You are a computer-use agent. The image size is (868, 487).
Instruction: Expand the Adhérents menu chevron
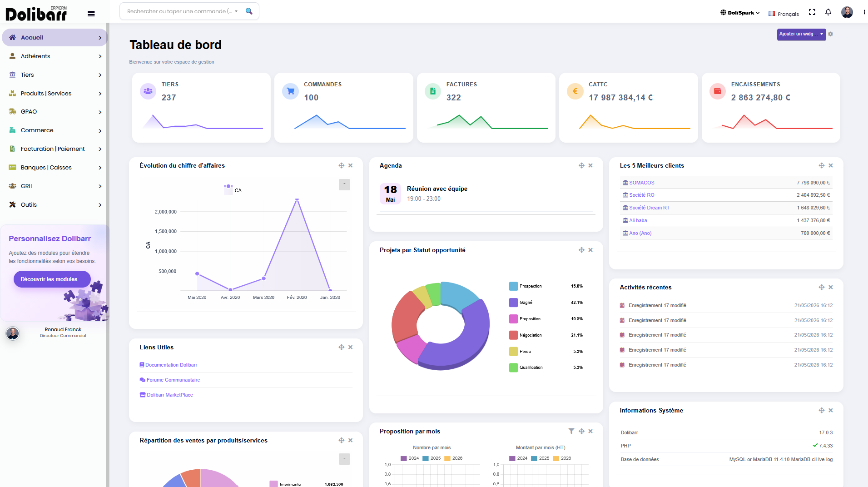point(100,56)
